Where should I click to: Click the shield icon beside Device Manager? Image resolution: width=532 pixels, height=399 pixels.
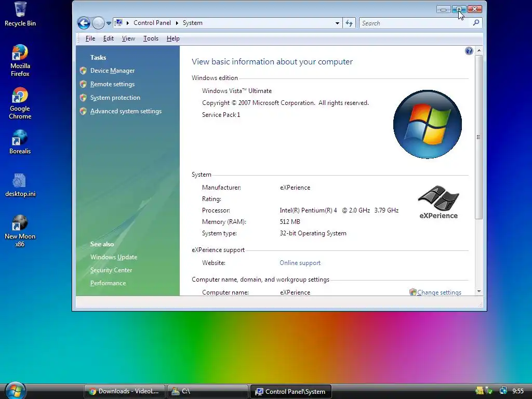[83, 71]
